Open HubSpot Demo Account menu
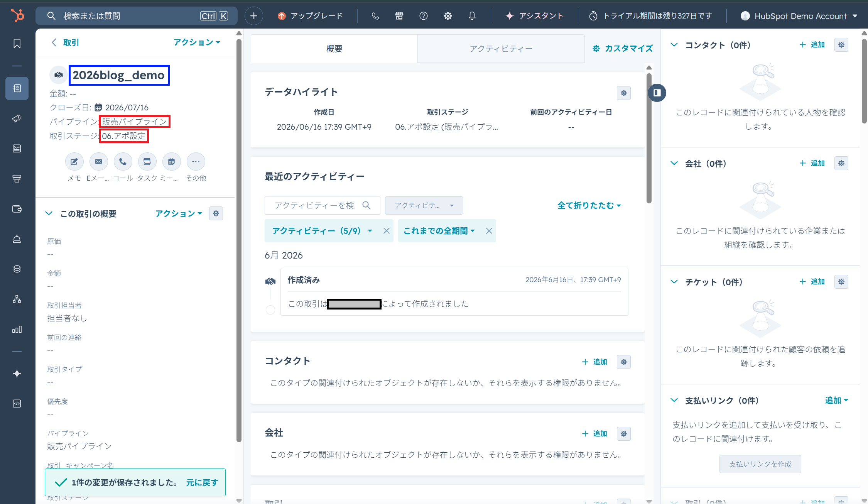 click(x=799, y=16)
